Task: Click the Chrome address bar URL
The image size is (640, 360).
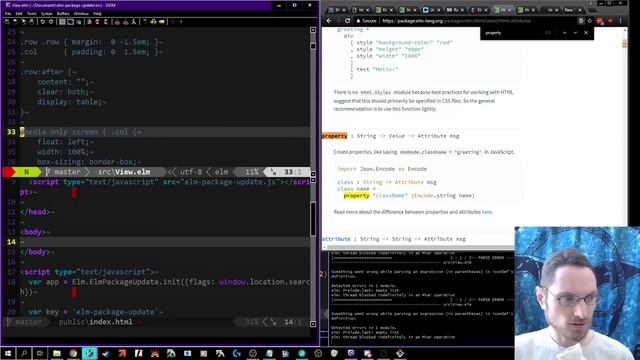Action: point(457,20)
